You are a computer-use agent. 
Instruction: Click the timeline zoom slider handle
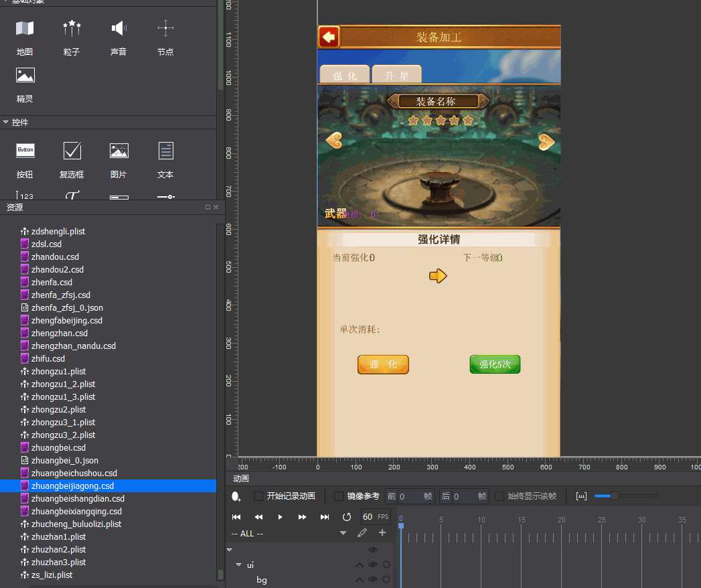[615, 496]
